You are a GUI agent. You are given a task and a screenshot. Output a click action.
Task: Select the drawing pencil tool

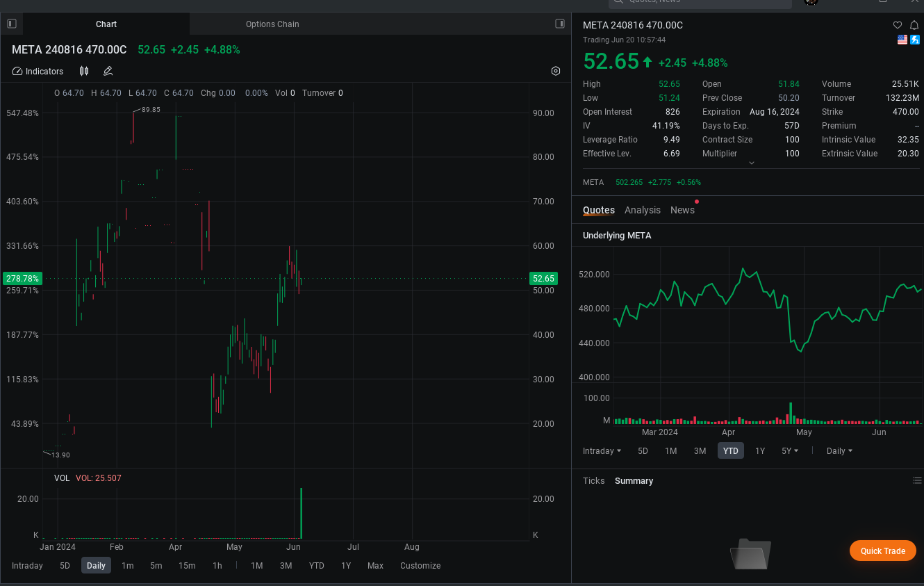[x=108, y=71]
